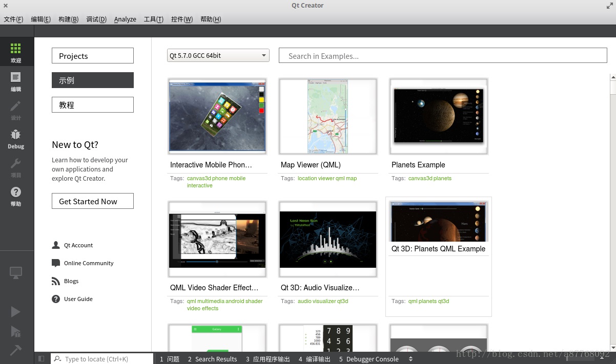Screen dimensions: 616x364
Task: Show the 教程 (Tutorials) page
Action: coord(93,105)
